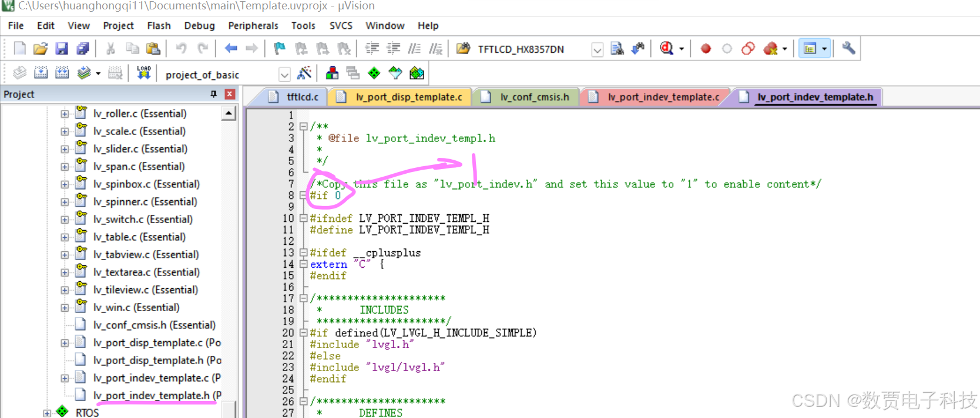Save all files toolbar icon

coord(83,49)
